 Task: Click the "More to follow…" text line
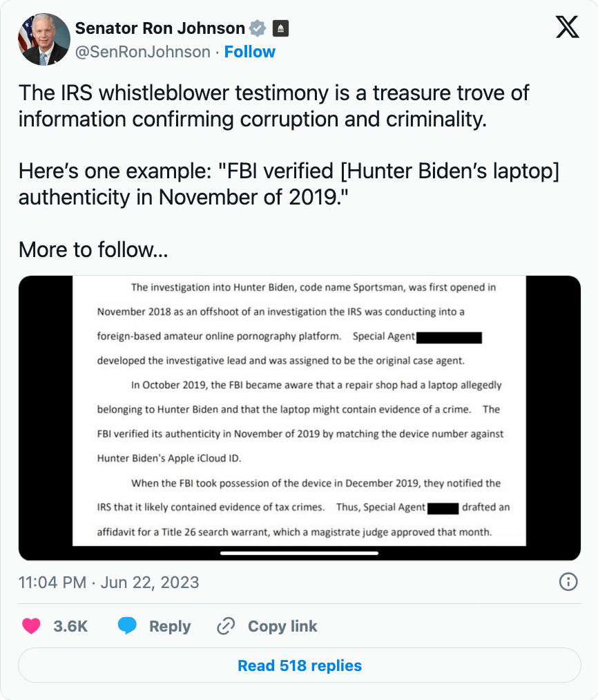point(93,249)
